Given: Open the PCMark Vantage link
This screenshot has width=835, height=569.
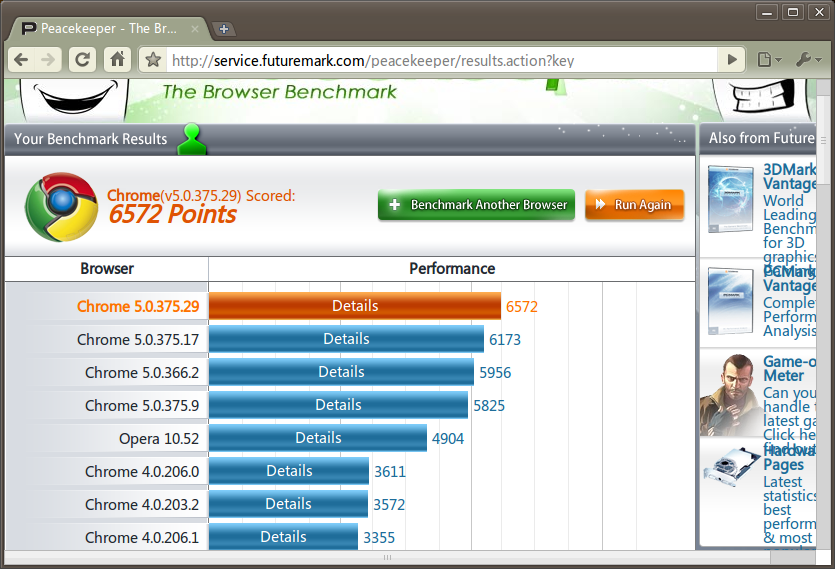Looking at the screenshot, I should point(789,278).
